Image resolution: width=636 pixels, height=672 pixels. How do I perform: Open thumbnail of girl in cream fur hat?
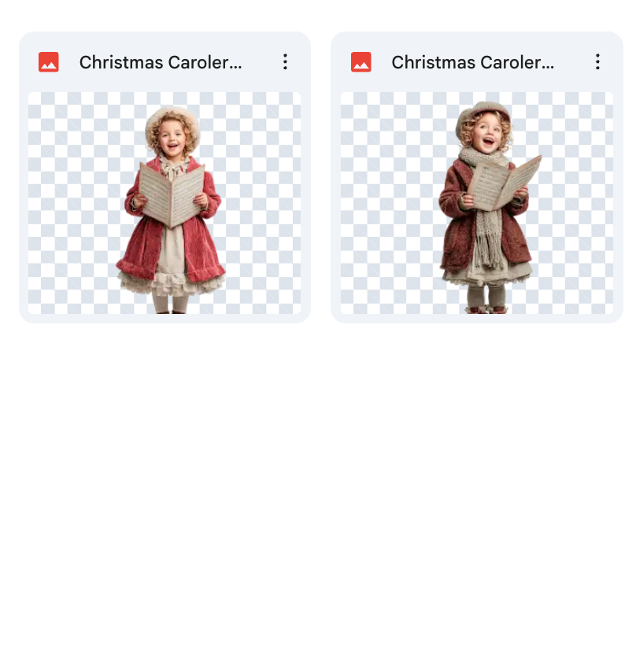(x=165, y=203)
